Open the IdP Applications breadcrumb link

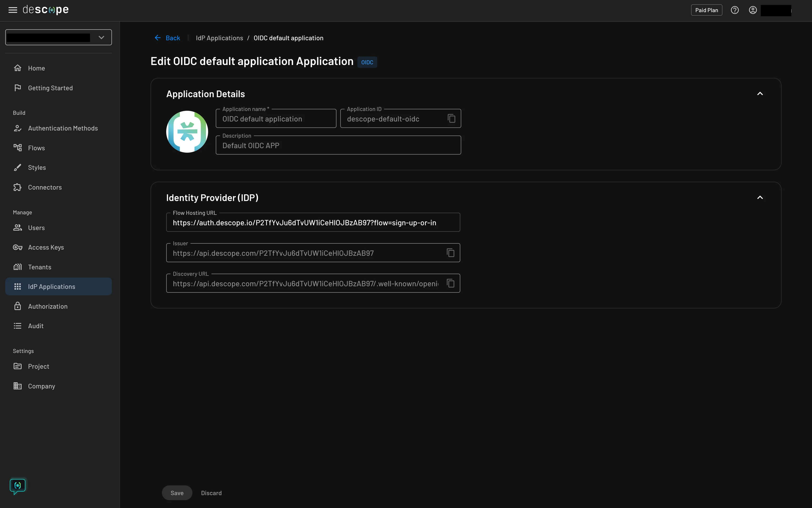219,38
